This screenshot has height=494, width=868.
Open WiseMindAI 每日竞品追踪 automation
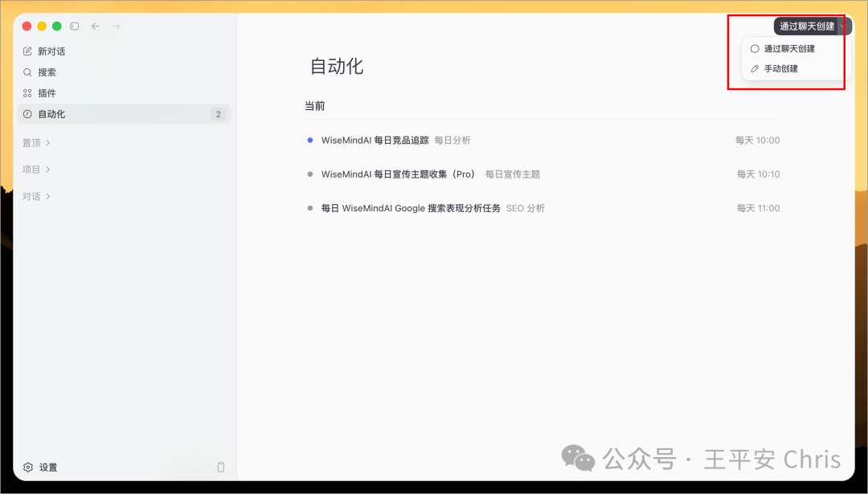click(375, 141)
